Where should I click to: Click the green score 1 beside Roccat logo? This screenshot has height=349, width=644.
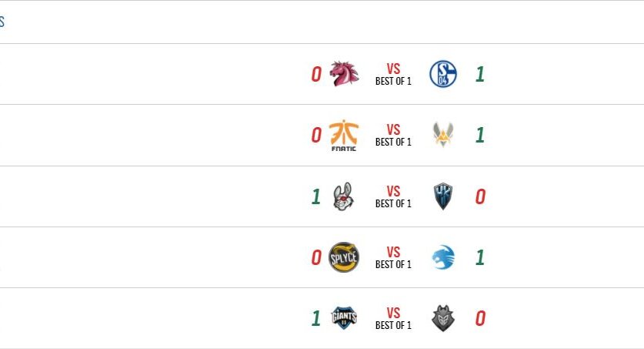pos(479,257)
